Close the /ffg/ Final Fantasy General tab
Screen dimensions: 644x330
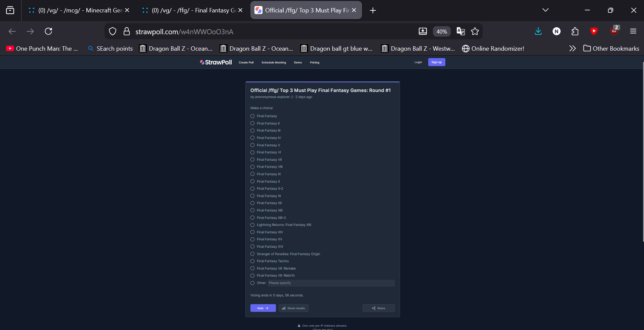click(x=240, y=10)
